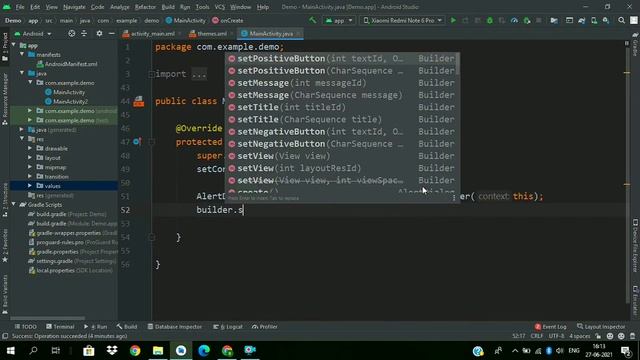Open the Database Inspector tool window
This screenshot has width=640, height=360.
pos(175,327)
